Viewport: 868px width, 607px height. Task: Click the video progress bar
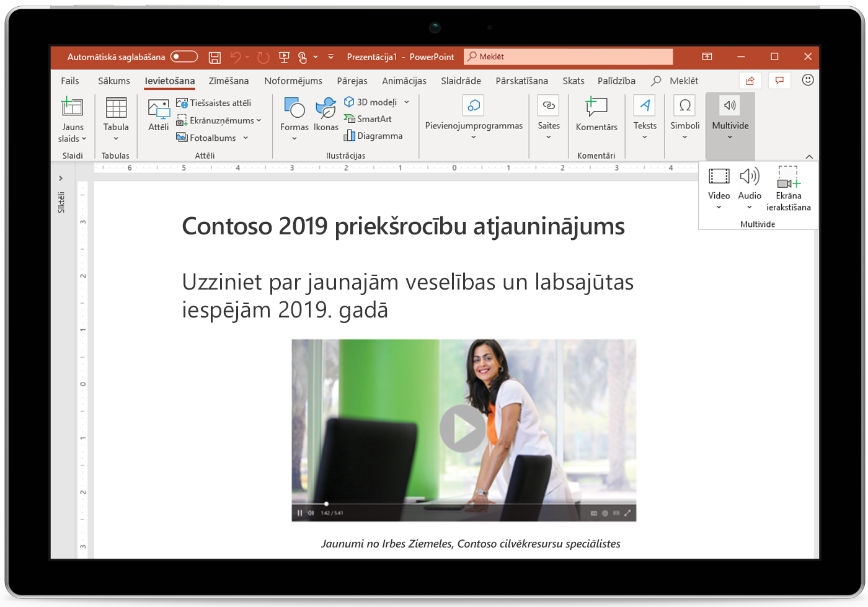[464, 503]
